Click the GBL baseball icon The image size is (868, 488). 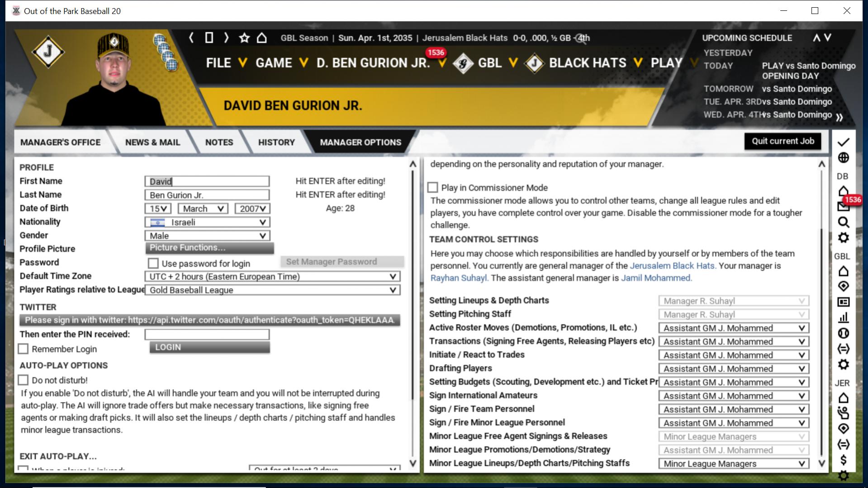[843, 333]
